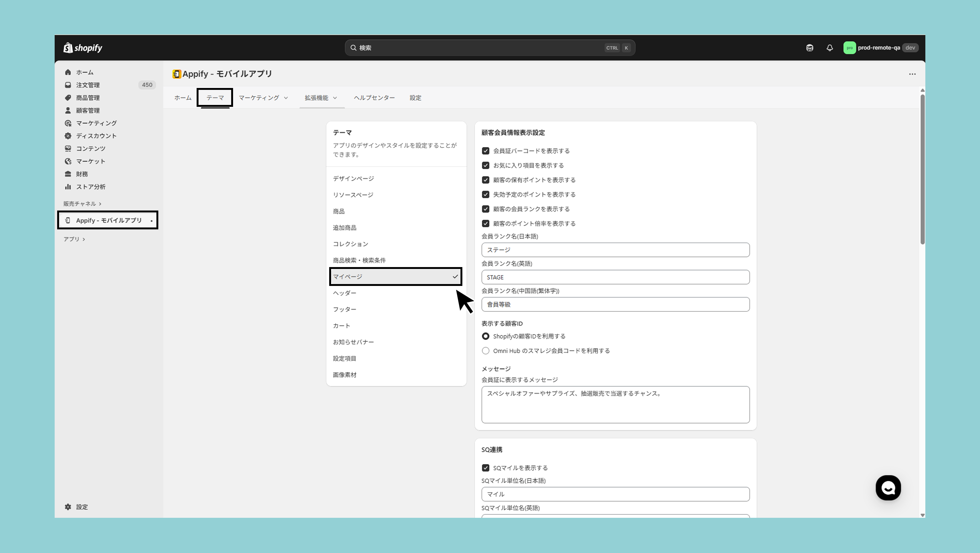This screenshot has width=980, height=553.
Task: Click the 注文管理 orders inbox icon
Action: [68, 85]
